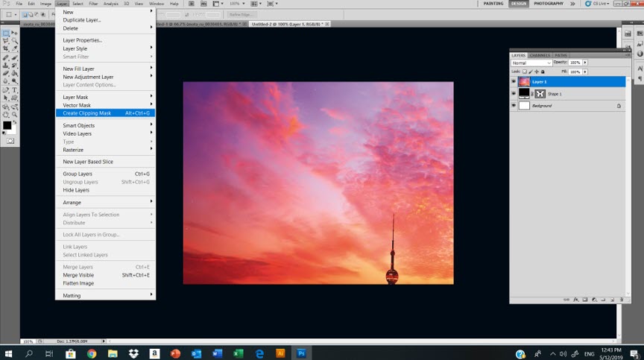Image resolution: width=644 pixels, height=360 pixels.
Task: Choose Flatten Image entry
Action: (x=106, y=283)
